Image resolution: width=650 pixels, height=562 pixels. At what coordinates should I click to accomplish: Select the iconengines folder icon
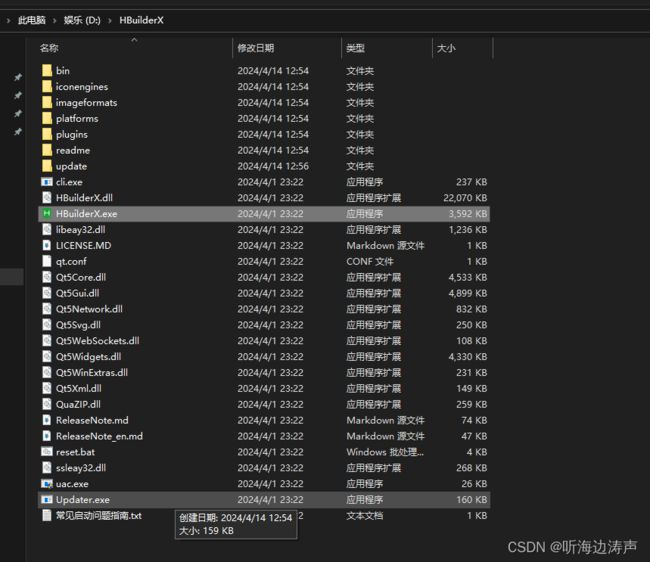[47, 86]
